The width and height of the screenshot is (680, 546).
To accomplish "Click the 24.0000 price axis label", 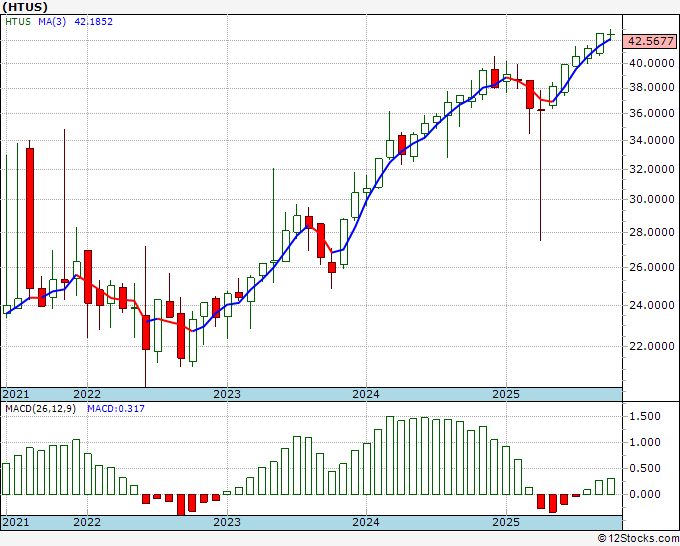I will tap(651, 305).
